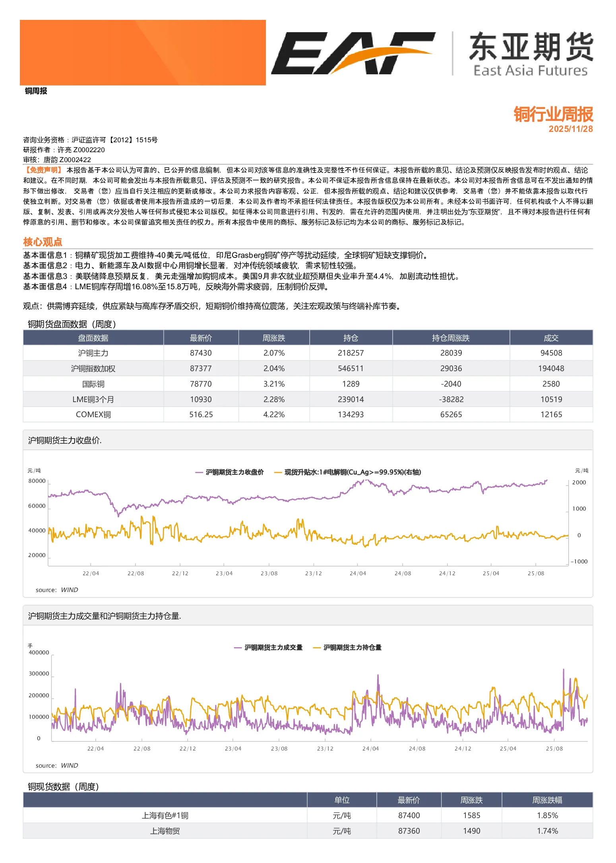Click the 25/08 tick on volume chart

point(554,749)
